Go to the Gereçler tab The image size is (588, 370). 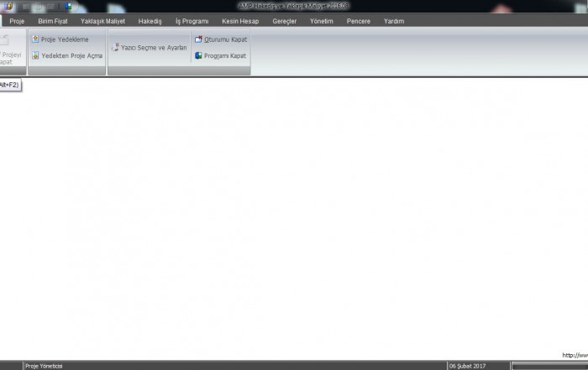285,21
